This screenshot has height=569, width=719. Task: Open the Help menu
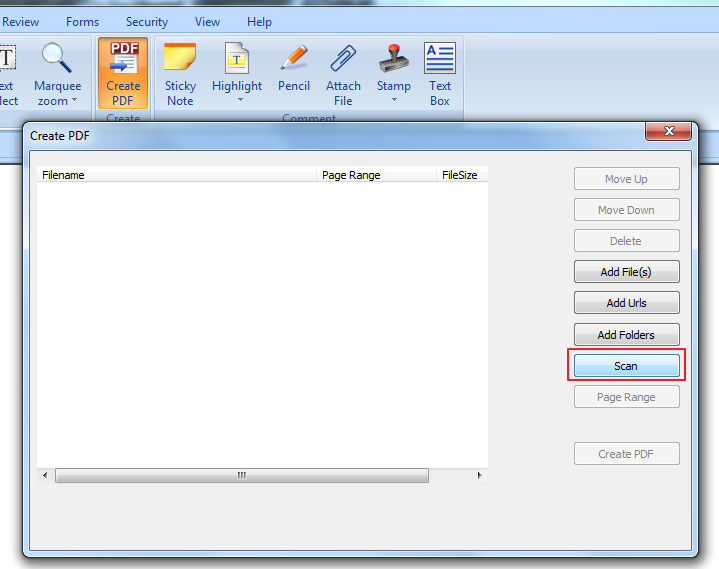[x=259, y=22]
